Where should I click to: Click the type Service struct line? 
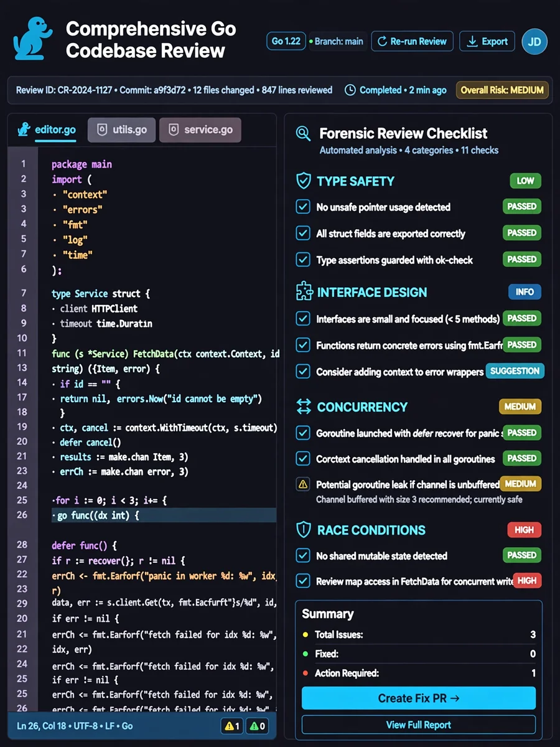click(101, 293)
